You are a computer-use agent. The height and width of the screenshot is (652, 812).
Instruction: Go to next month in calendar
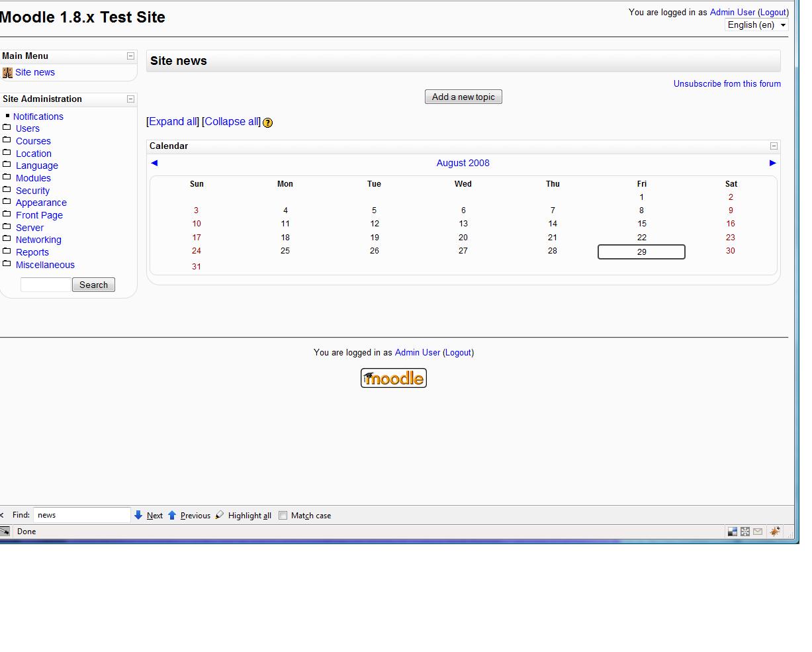(x=772, y=163)
